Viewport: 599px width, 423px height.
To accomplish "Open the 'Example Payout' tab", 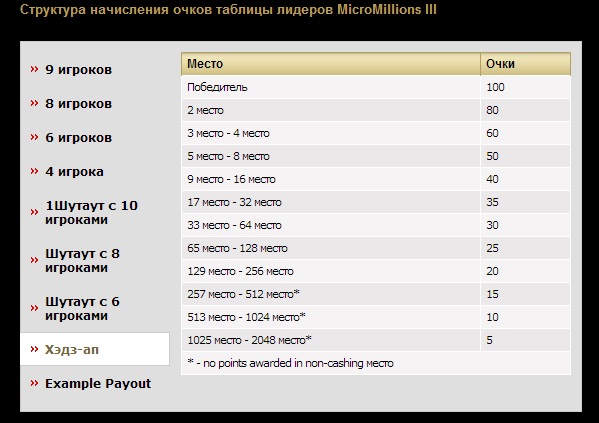I will pos(98,384).
